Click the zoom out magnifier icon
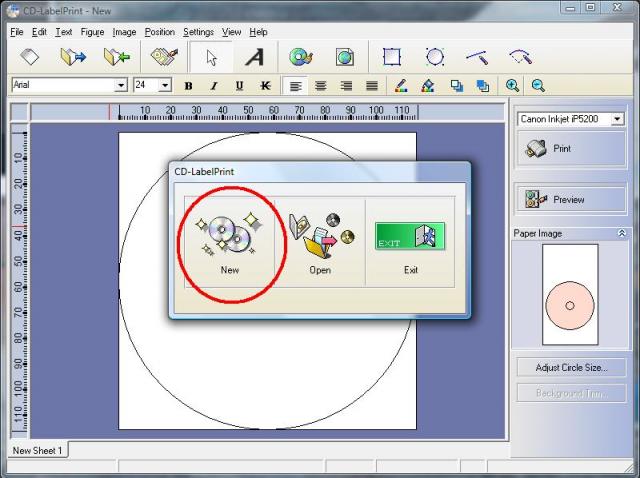The height and width of the screenshot is (478, 640). click(x=538, y=86)
